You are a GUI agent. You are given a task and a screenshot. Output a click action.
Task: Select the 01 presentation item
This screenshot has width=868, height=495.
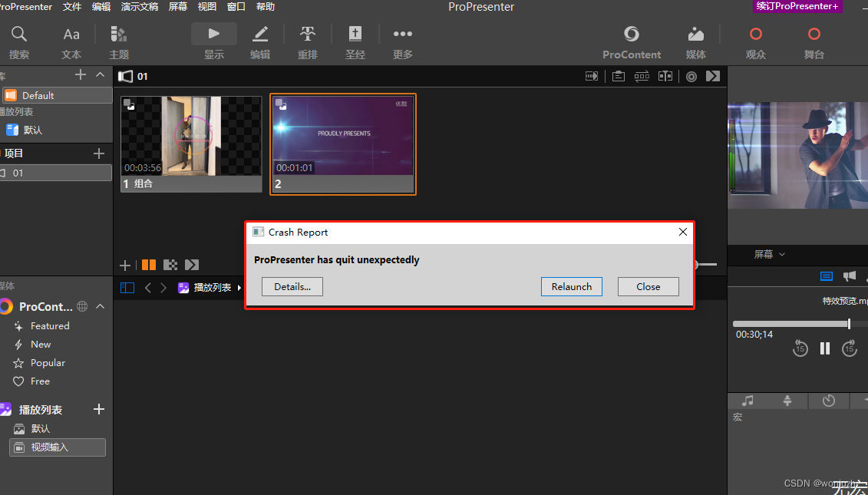(55, 173)
